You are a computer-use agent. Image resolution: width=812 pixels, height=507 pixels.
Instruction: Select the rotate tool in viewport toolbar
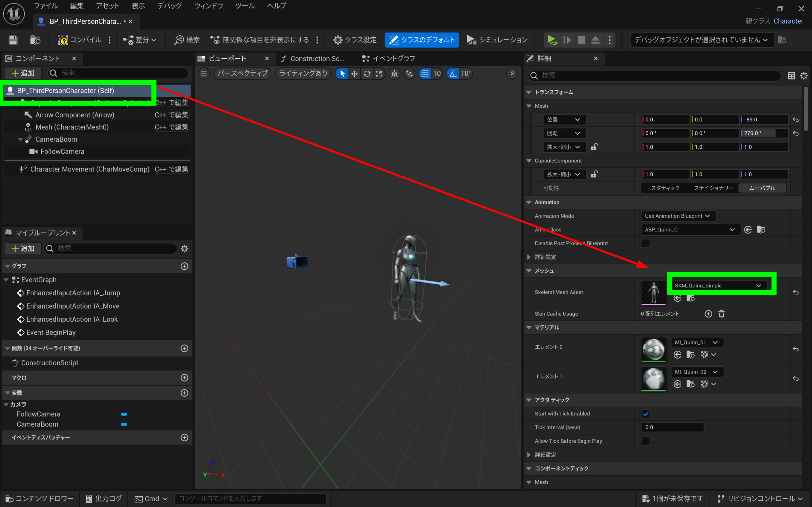[367, 74]
